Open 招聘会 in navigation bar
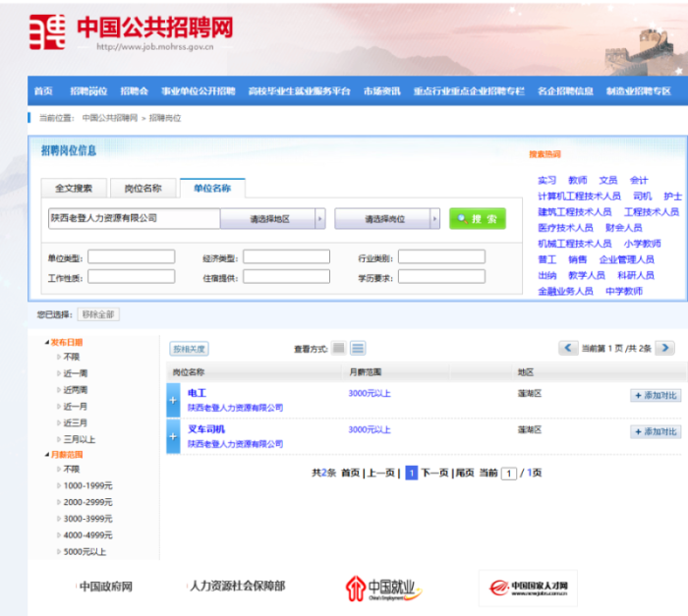The height and width of the screenshot is (616, 688). tap(135, 91)
